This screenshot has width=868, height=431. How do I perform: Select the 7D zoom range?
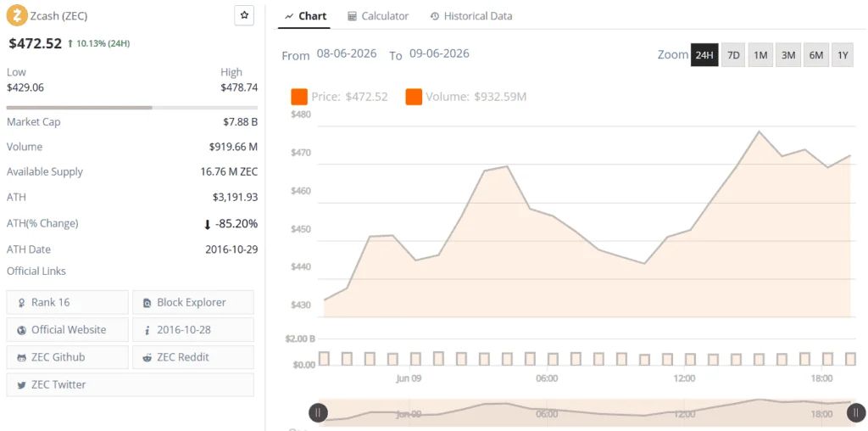[733, 55]
